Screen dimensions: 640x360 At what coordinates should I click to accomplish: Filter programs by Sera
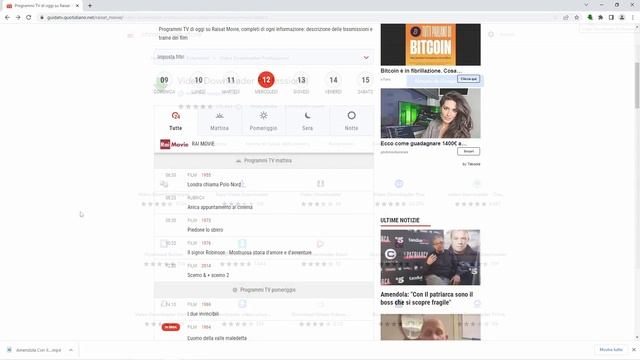[x=307, y=121]
